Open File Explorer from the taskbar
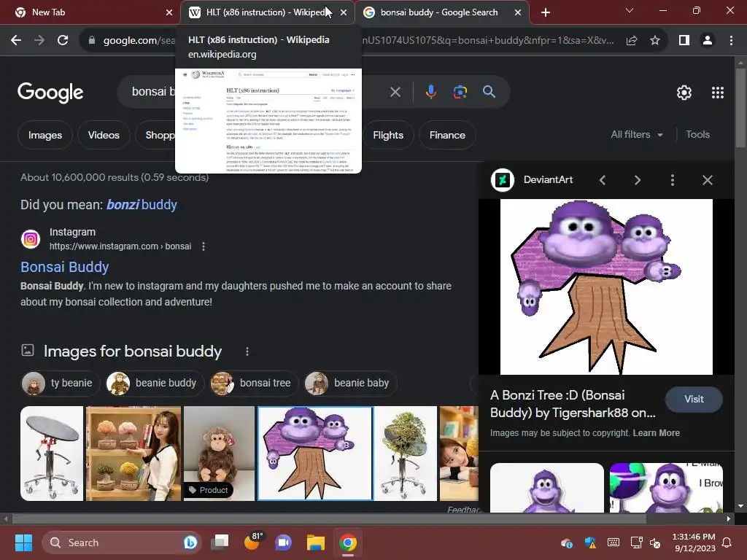Screen dimensions: 747x560 315,542
